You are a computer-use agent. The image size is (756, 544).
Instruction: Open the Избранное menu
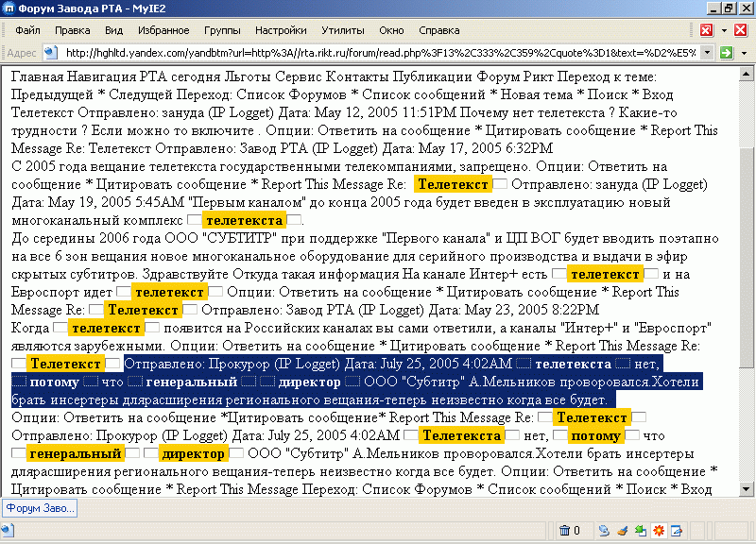[x=163, y=30]
